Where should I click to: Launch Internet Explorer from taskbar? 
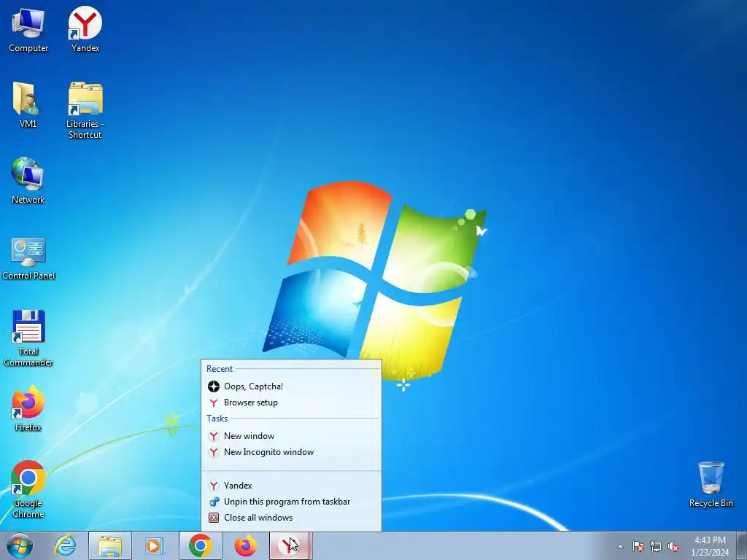pyautogui.click(x=65, y=545)
